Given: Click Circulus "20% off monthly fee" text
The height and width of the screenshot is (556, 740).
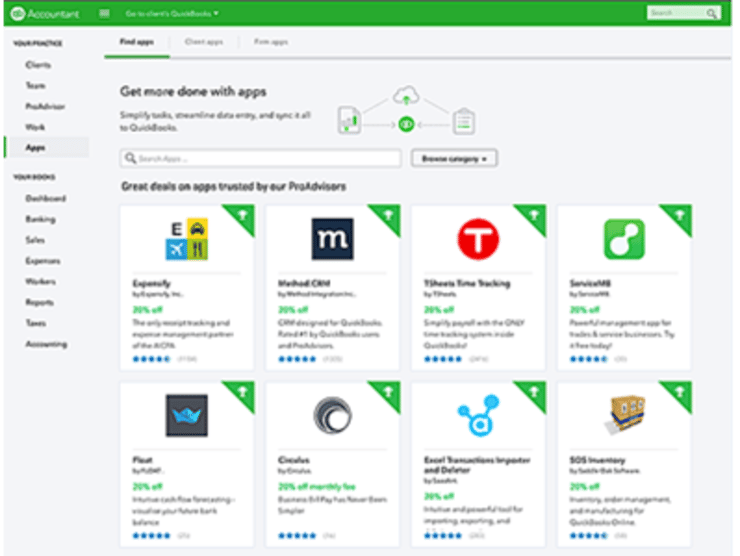Looking at the screenshot, I should pos(317,487).
